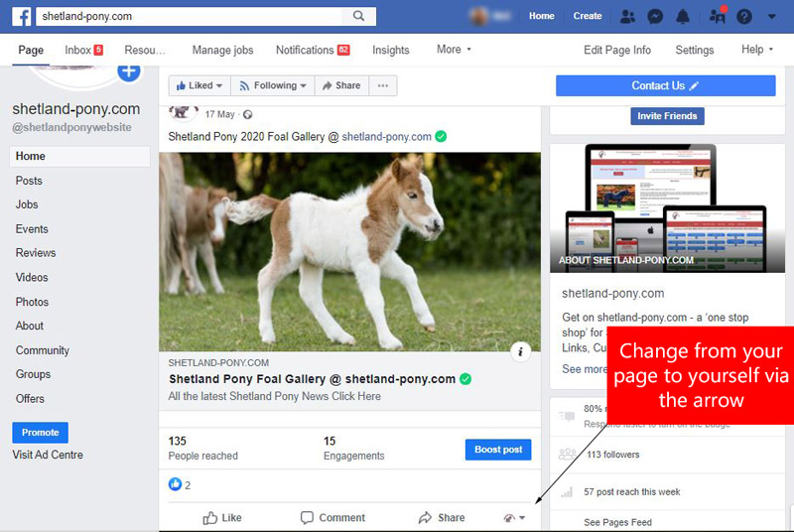Click Visit Ad Centre link
Image resolution: width=794 pixels, height=532 pixels.
click(x=48, y=455)
